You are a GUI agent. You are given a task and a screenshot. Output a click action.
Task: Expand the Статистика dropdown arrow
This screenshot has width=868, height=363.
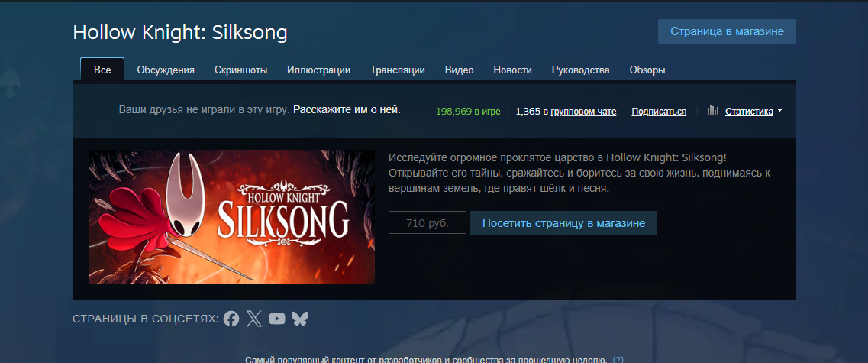coord(779,111)
